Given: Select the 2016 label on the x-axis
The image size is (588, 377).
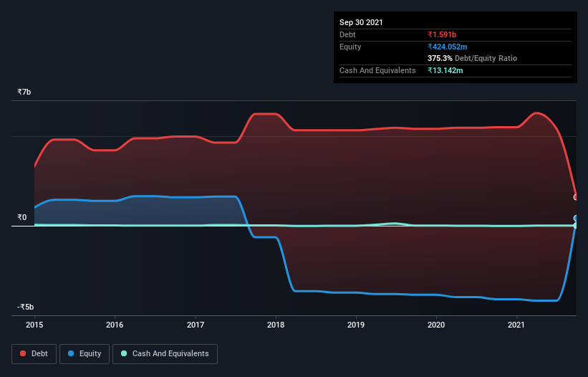Looking at the screenshot, I should (115, 325).
